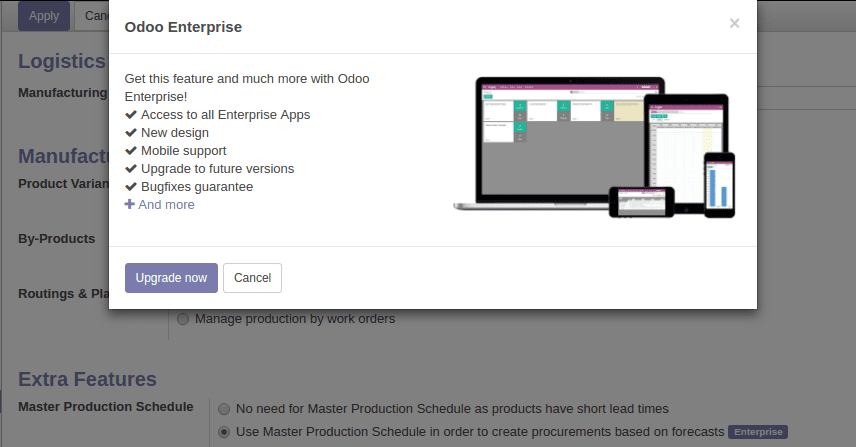
Task: Click the Enterprise badge label
Action: coord(758,432)
